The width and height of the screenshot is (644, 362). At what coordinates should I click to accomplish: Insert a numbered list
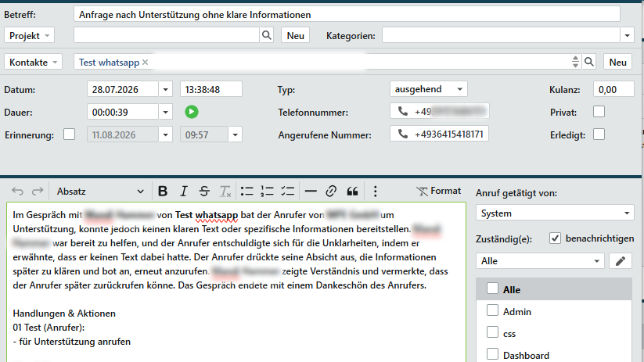pos(267,192)
